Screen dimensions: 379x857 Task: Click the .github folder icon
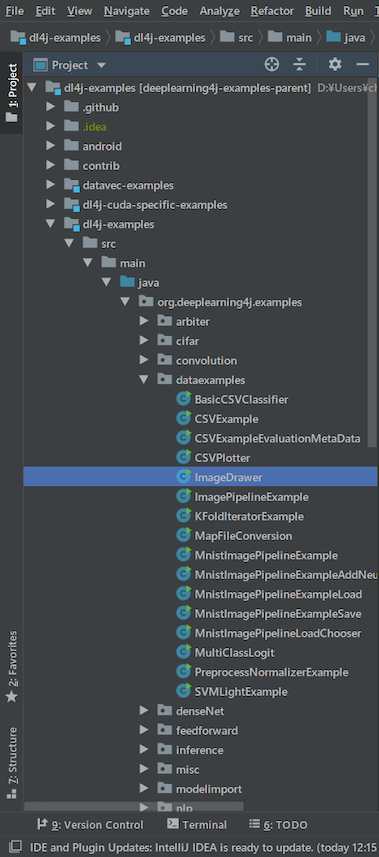pyautogui.click(x=72, y=107)
